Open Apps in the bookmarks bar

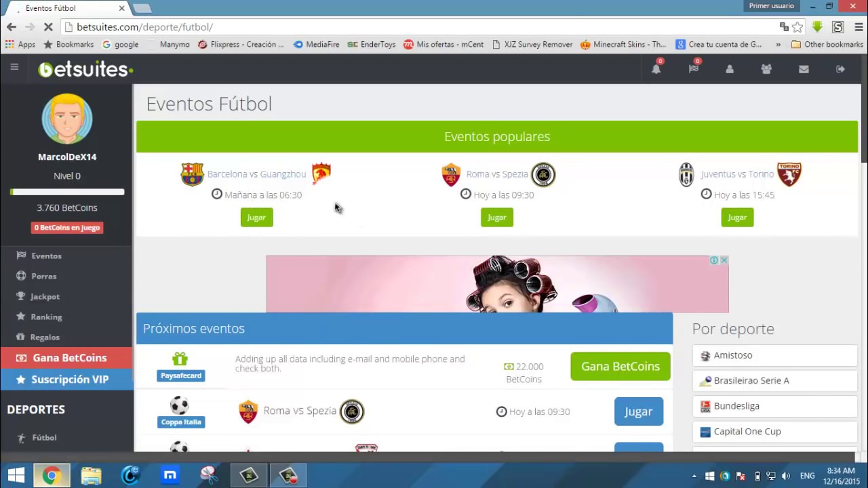(x=20, y=45)
